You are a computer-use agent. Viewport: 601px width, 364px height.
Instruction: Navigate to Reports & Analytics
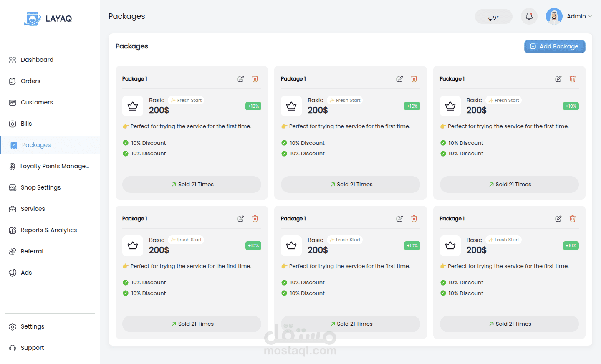coord(49,230)
